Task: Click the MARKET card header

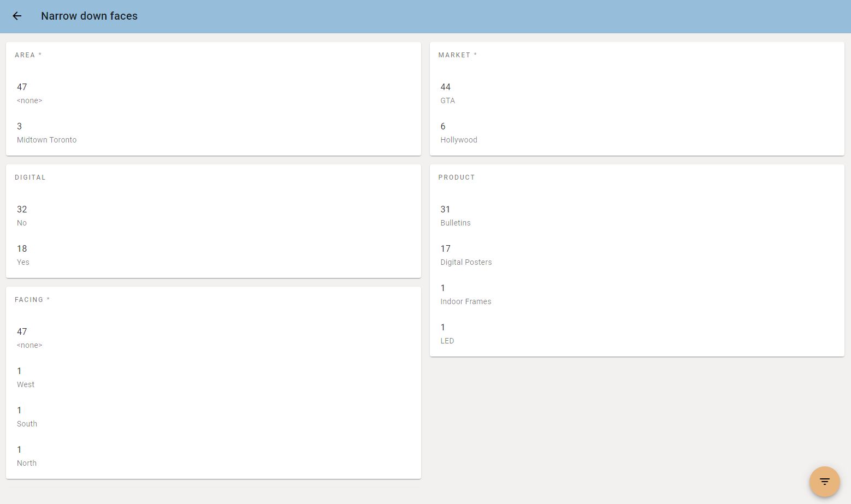Action: pos(458,55)
